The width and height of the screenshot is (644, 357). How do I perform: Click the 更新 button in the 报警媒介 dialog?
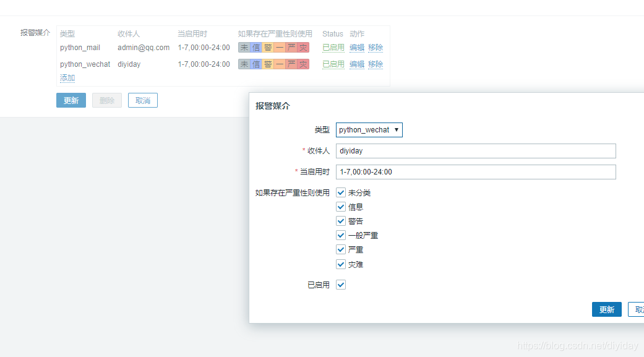pyautogui.click(x=606, y=309)
